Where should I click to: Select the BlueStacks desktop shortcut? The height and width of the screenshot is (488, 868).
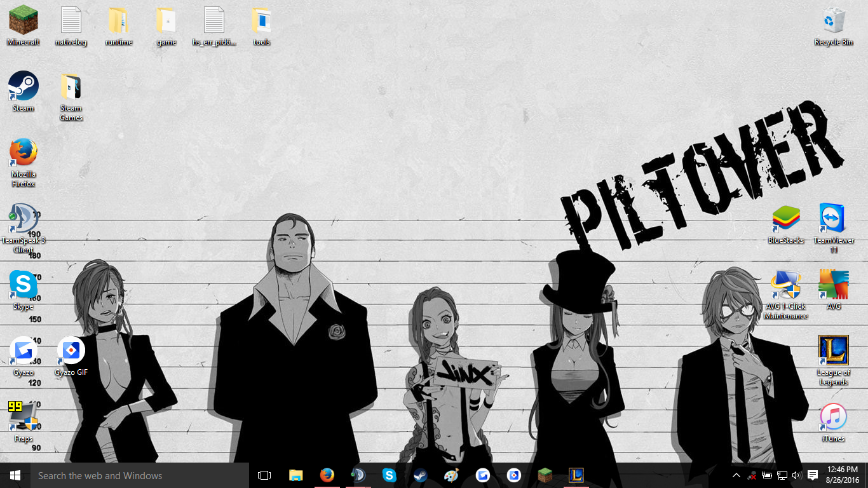pos(786,224)
